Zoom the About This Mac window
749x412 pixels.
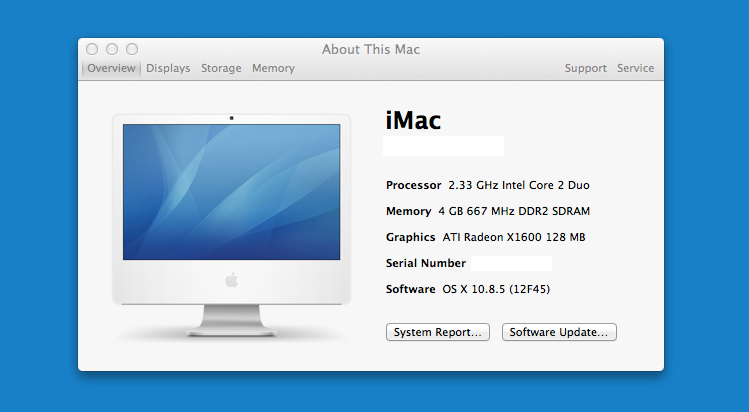tap(132, 49)
